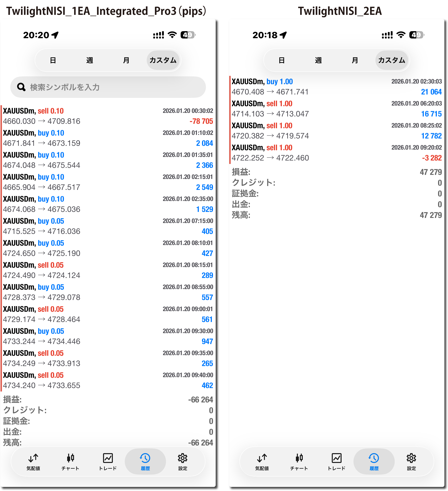Open Chart tab icon in left phone
This screenshot has height=491, width=448.
[x=71, y=458]
